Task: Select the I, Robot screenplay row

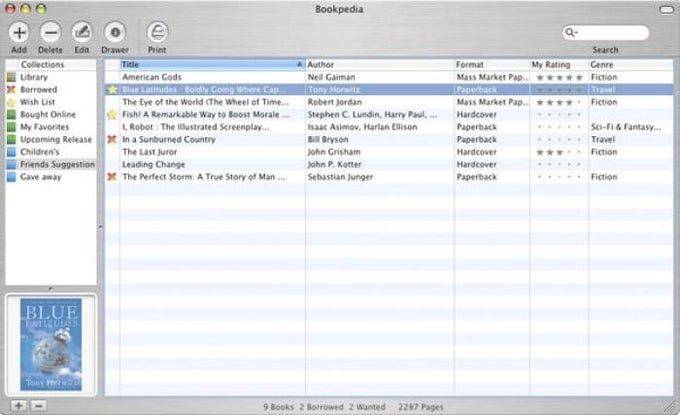Action: pyautogui.click(x=389, y=127)
